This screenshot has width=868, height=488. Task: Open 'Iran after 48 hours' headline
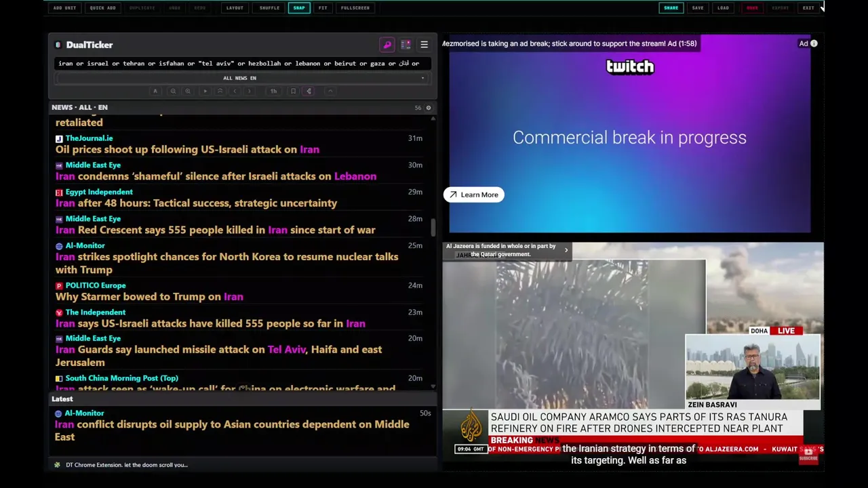tap(196, 203)
